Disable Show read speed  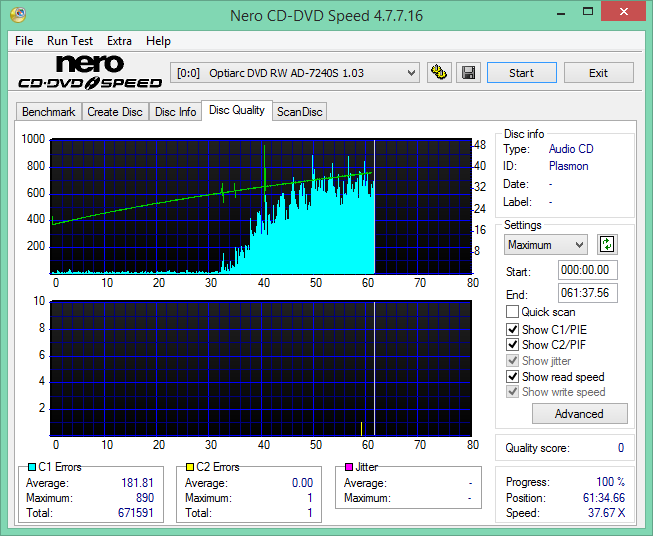[512, 376]
